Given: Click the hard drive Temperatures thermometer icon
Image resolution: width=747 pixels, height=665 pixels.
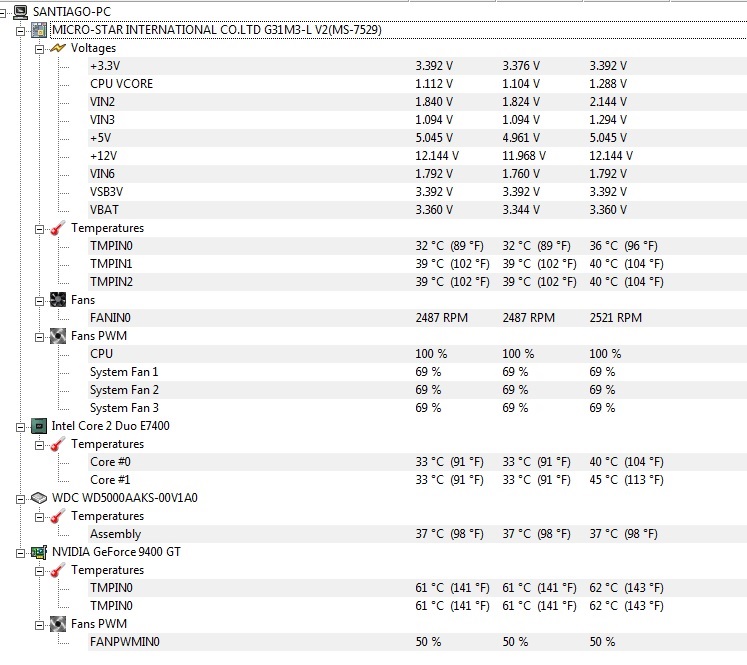Looking at the screenshot, I should [x=58, y=516].
